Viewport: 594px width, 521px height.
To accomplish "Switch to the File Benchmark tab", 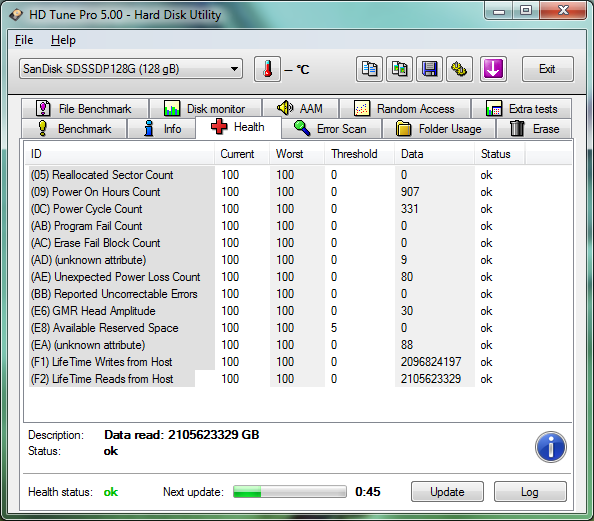I will [85, 109].
